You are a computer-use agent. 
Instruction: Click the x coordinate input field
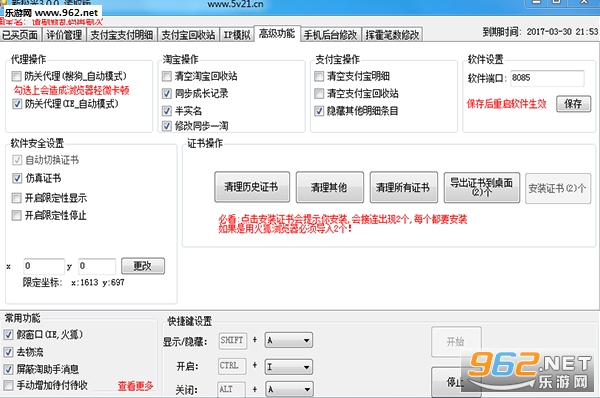pyautogui.click(x=44, y=266)
